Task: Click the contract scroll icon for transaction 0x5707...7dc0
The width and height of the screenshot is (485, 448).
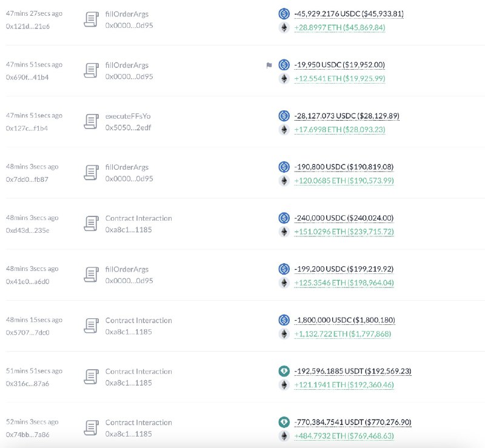Action: (92, 326)
